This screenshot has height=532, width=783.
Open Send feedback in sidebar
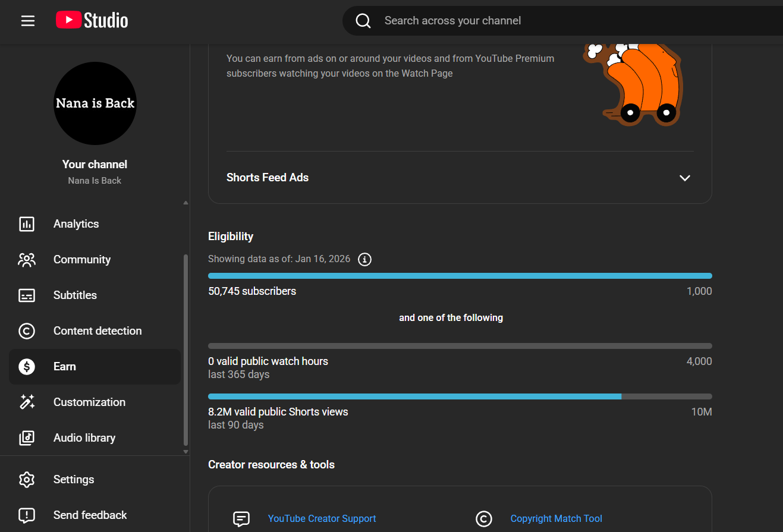click(90, 515)
